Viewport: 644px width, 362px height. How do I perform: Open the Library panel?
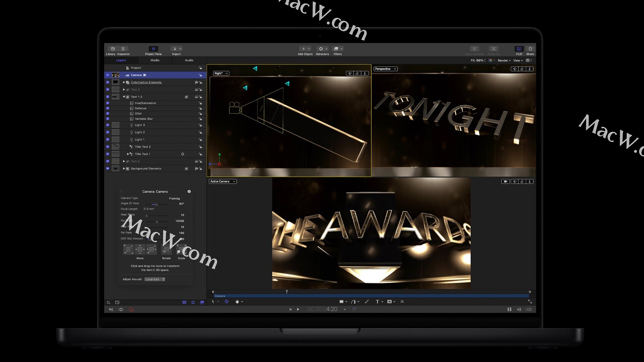[113, 49]
